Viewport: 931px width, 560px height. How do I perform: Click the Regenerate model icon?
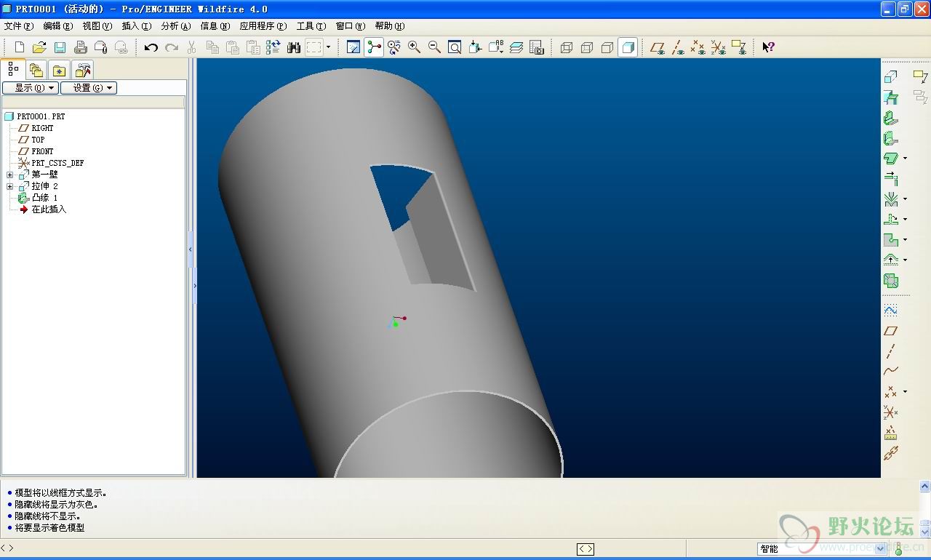pos(273,47)
